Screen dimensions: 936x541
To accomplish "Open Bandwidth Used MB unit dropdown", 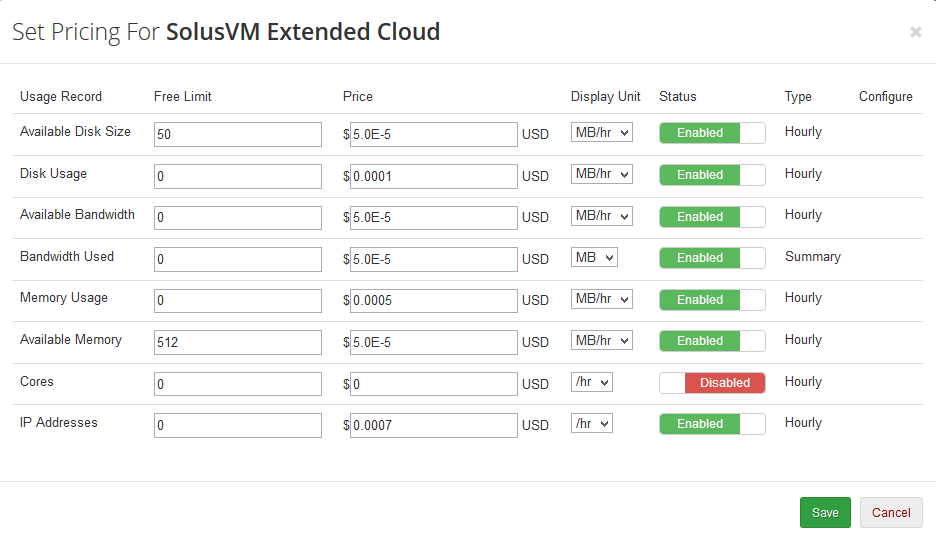I will pyautogui.click(x=594, y=257).
